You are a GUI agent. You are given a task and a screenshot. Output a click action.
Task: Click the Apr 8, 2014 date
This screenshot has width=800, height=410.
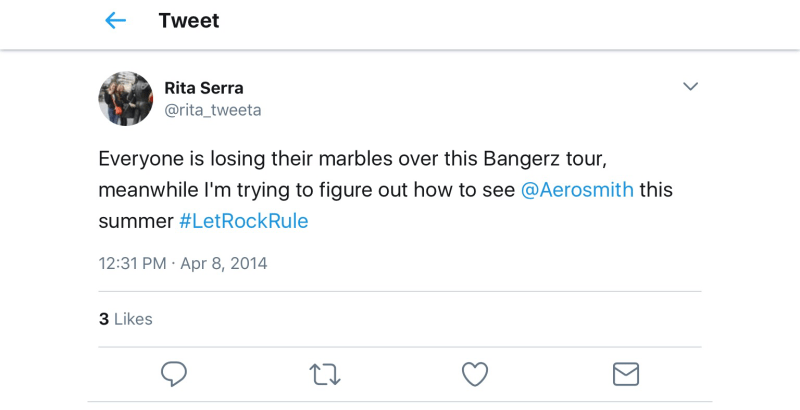click(x=224, y=264)
